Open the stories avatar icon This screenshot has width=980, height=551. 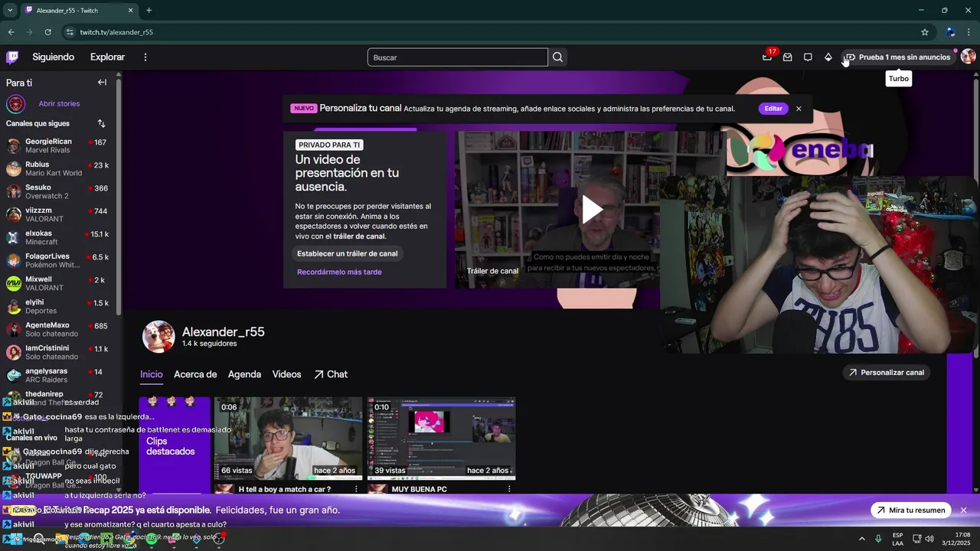click(x=15, y=103)
